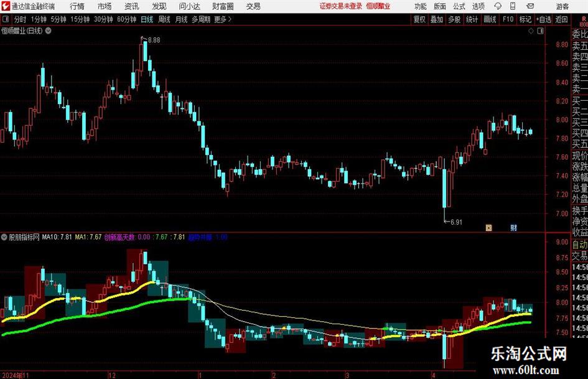Open the 市场 menu
The image size is (588, 379).
(x=105, y=6)
